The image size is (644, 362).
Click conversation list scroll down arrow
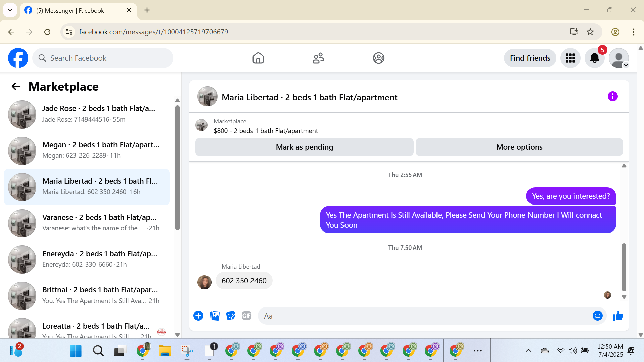coord(177,335)
